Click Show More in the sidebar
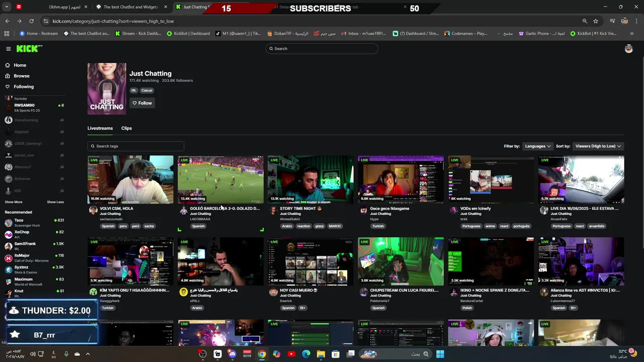This screenshot has width=644, height=362. tap(14, 202)
